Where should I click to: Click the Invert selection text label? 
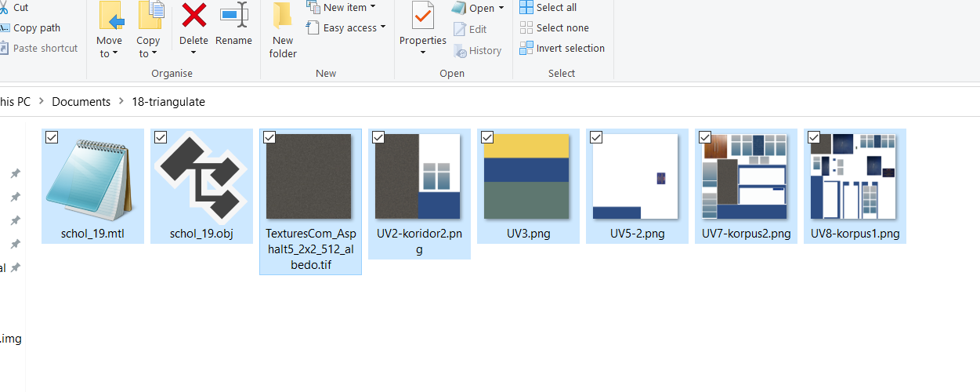click(570, 48)
